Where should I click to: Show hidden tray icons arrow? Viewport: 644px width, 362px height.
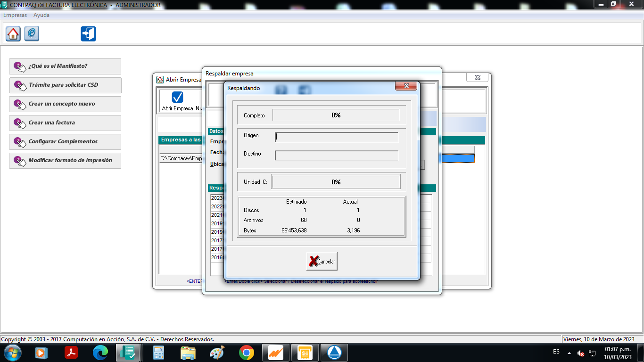pos(569,353)
